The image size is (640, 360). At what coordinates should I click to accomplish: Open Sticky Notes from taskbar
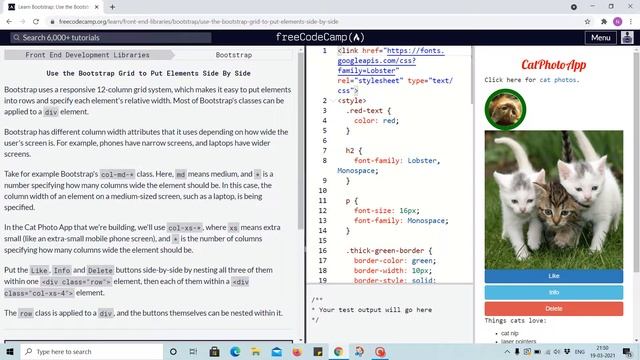(318, 351)
